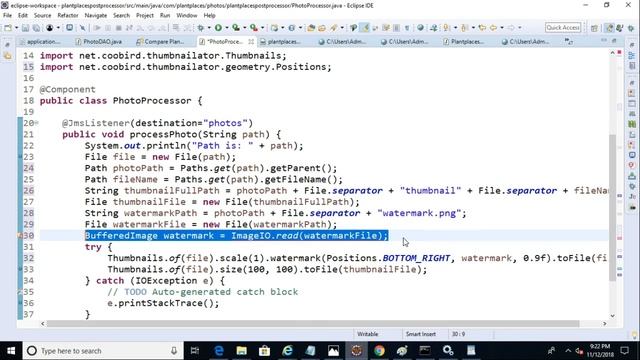
Task: Minimize the editor area using its minimize icon
Action: (604, 40)
